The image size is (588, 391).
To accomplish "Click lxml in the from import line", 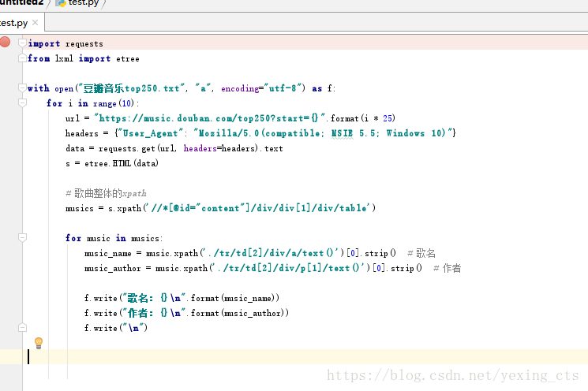I will click(64, 58).
